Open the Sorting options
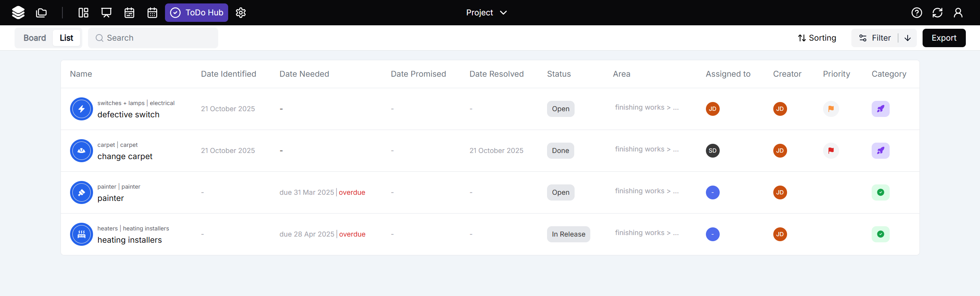This screenshot has width=980, height=296. pyautogui.click(x=817, y=38)
